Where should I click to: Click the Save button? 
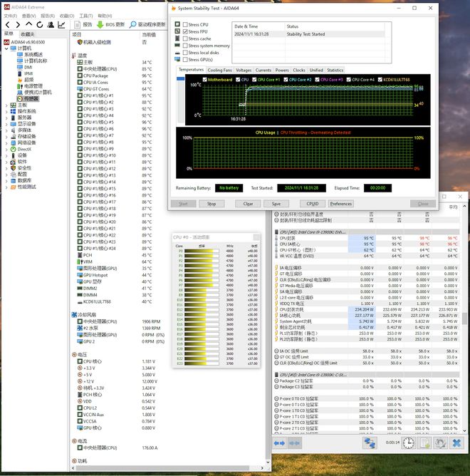tap(276, 204)
